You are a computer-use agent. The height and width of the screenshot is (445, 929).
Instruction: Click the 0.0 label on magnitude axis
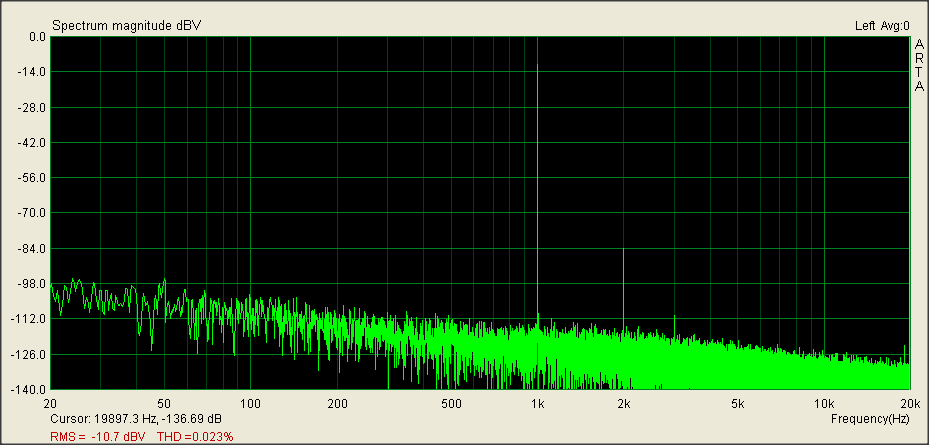tap(36, 37)
